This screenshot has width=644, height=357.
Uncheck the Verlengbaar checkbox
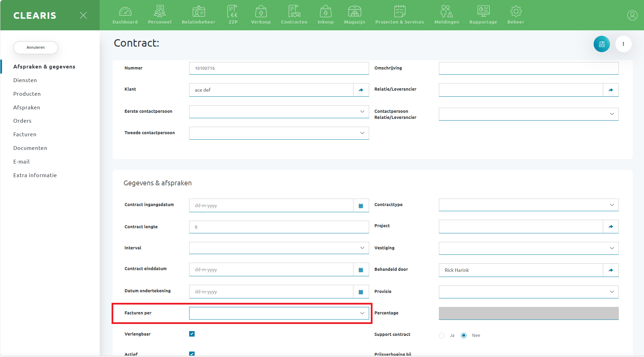coord(192,334)
